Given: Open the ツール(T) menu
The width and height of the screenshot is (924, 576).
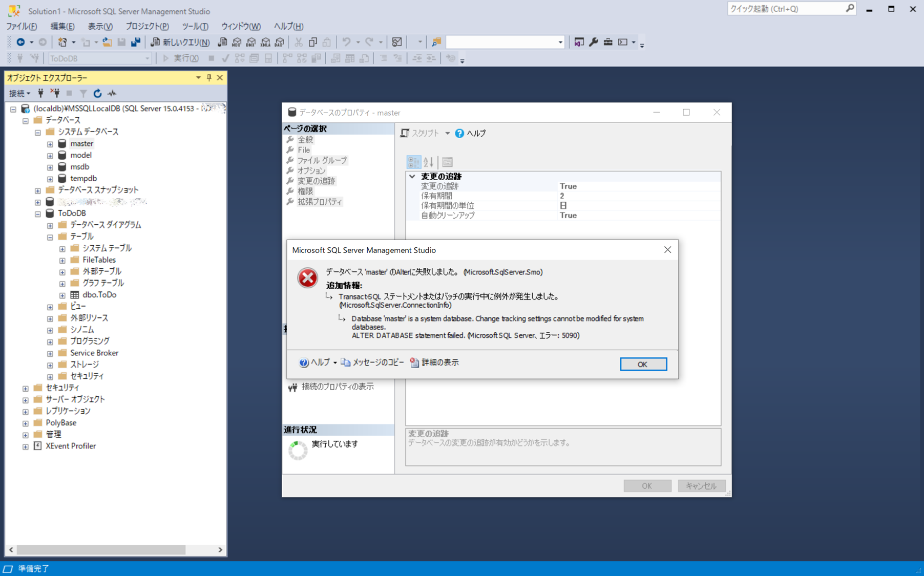Looking at the screenshot, I should point(195,26).
